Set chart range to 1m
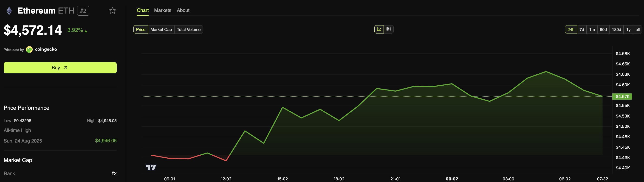 [592, 29]
